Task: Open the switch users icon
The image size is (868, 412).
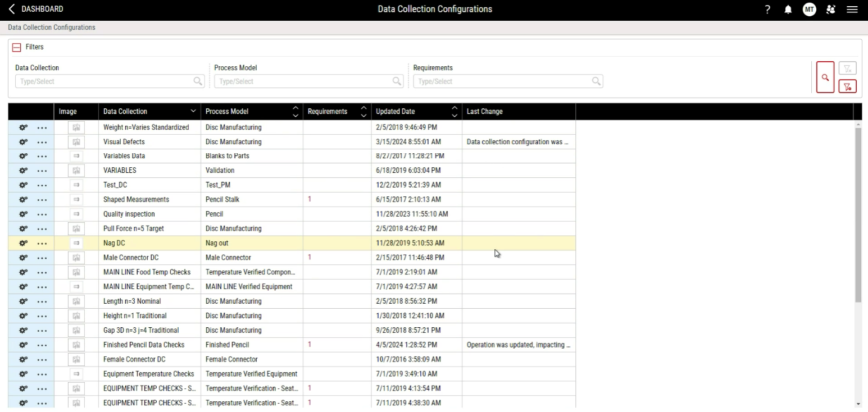Action: (831, 10)
